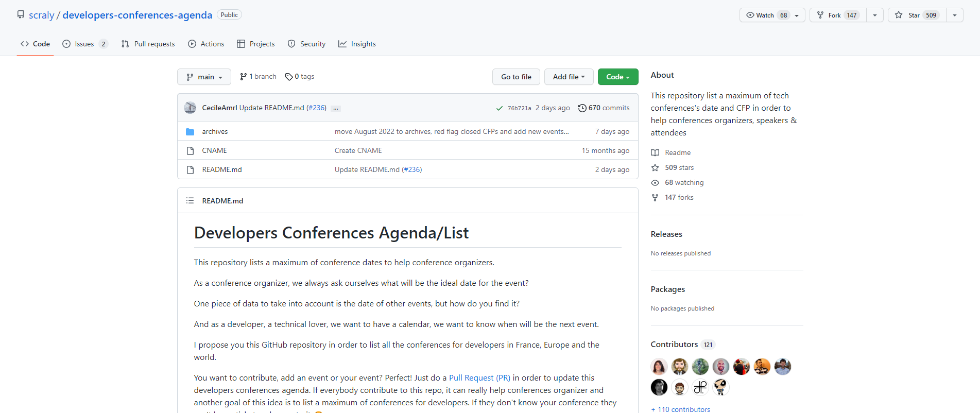Expand the green Code dropdown
This screenshot has width=980, height=413.
click(x=618, y=77)
